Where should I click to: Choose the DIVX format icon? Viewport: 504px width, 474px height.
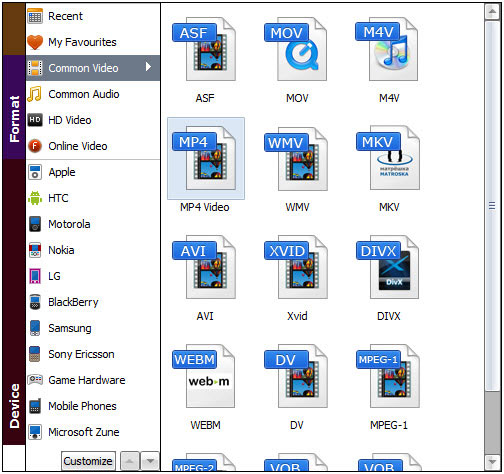click(x=388, y=267)
